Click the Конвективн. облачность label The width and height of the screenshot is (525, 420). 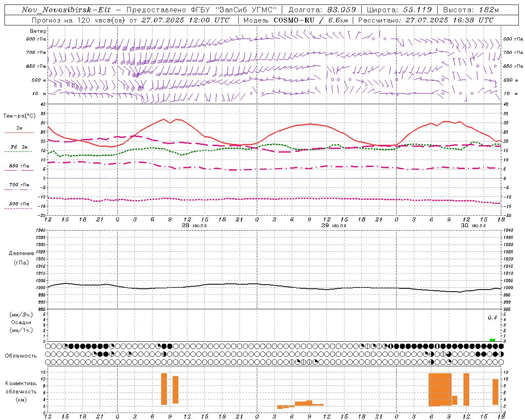[x=21, y=388]
